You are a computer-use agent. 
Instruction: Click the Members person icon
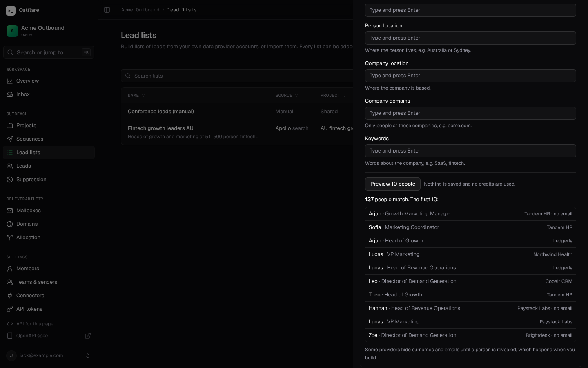(10, 269)
